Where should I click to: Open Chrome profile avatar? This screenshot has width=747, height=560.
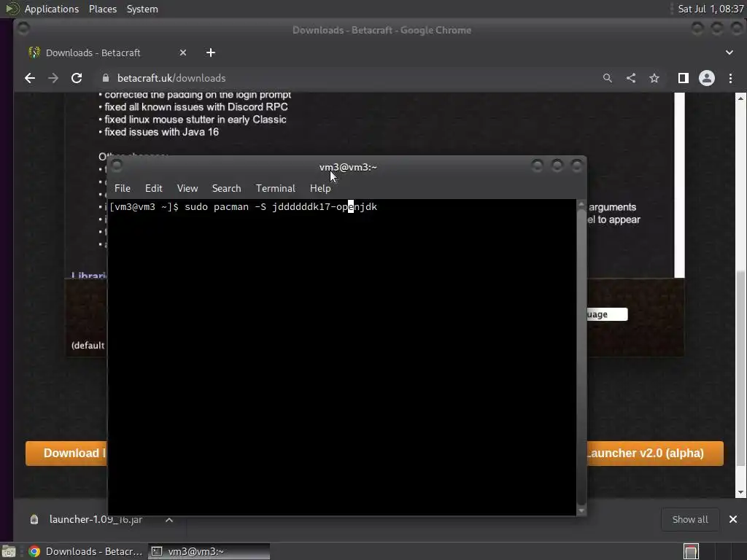click(706, 78)
